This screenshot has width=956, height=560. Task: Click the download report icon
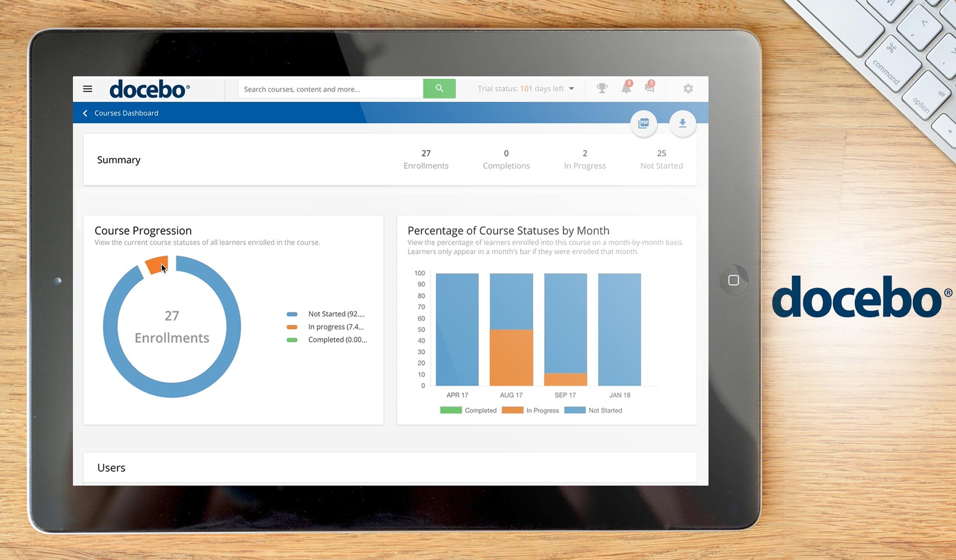(682, 123)
